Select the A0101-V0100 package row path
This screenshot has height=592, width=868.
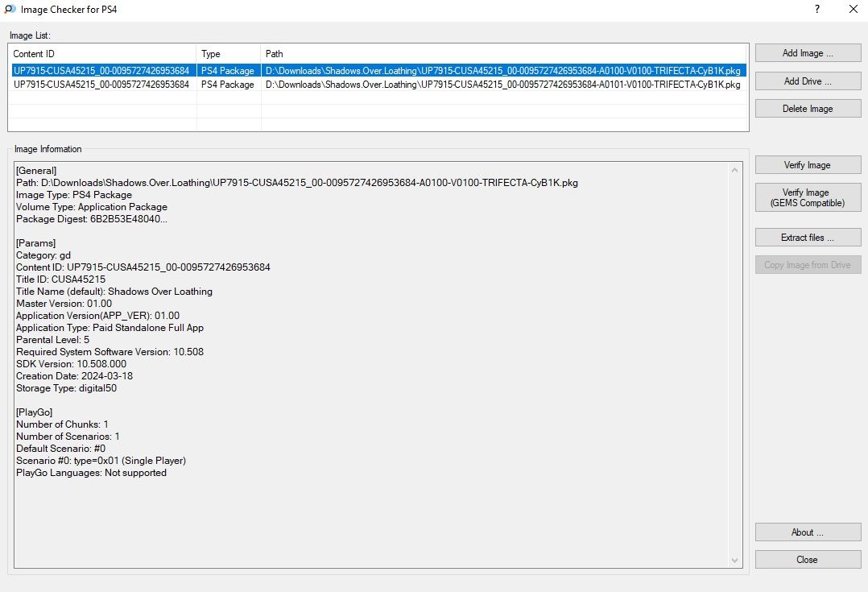tap(503, 85)
